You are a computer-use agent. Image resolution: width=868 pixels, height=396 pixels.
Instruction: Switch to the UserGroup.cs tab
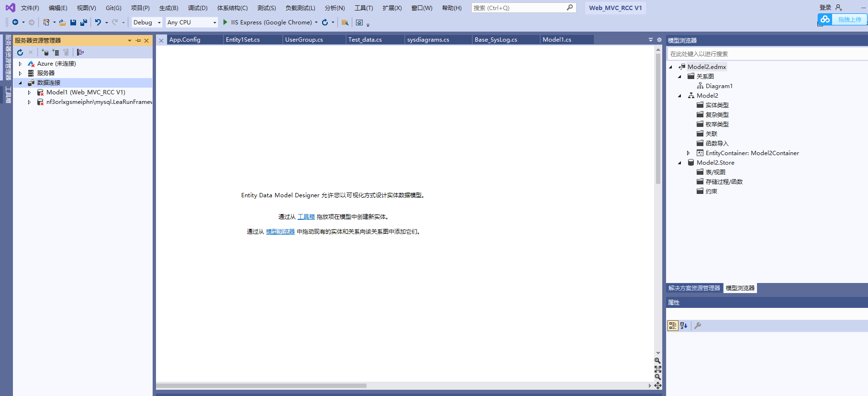point(304,40)
